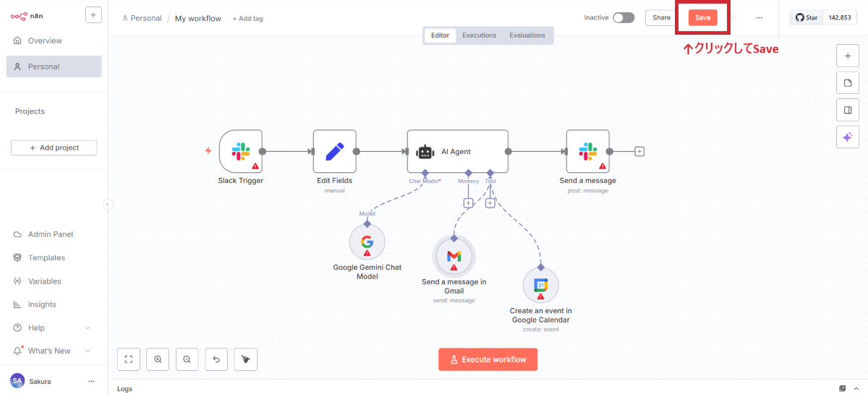Add a sticky note from right panel
Viewport: 868px width, 397px height.
pos(847,83)
